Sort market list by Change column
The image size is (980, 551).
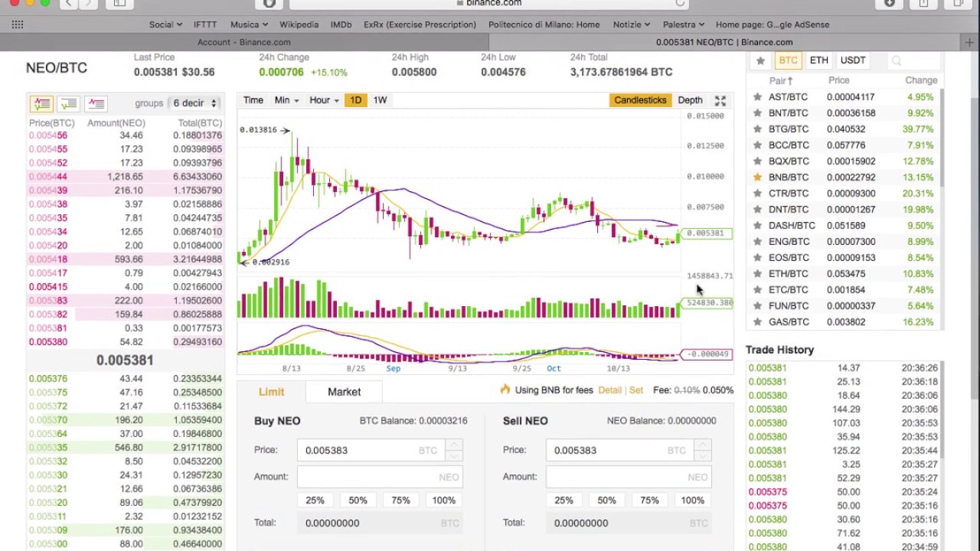pyautogui.click(x=921, y=80)
